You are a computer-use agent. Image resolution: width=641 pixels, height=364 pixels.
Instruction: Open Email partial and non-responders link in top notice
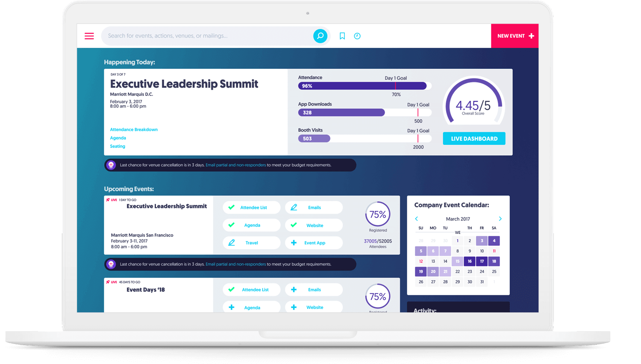(235, 165)
